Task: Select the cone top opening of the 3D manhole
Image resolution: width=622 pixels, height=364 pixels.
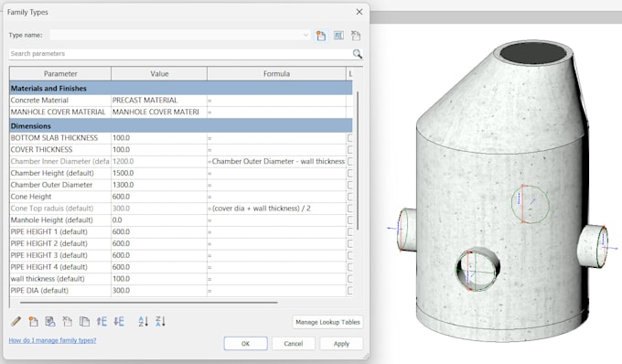Action: click(x=532, y=52)
